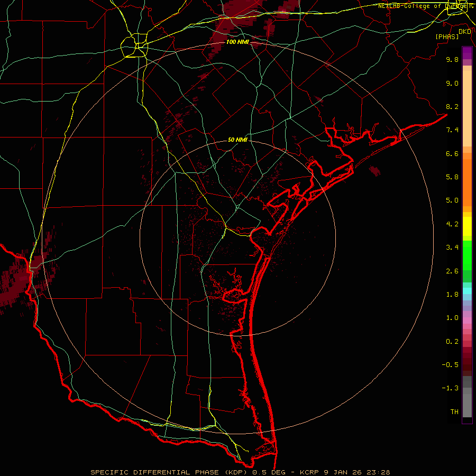Click the '1.8' value on the color scale
Screen dimensions: 476x476
(x=452, y=295)
